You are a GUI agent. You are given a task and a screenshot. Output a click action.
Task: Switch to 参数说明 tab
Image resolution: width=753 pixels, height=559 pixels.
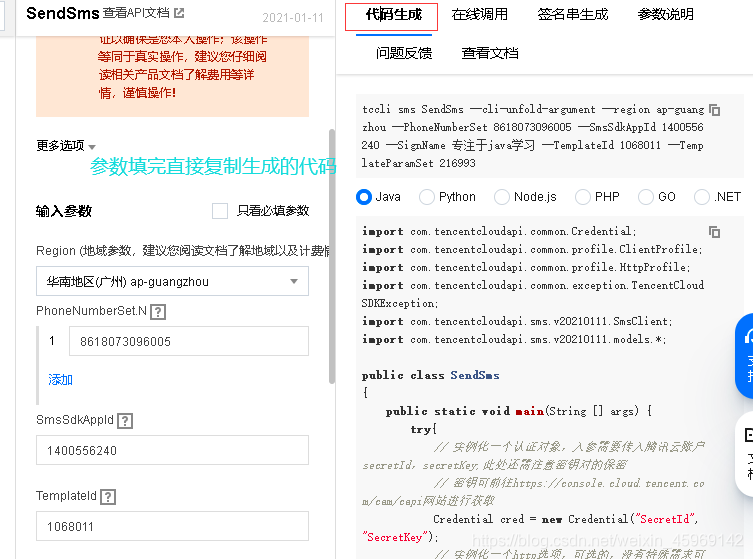click(x=665, y=15)
